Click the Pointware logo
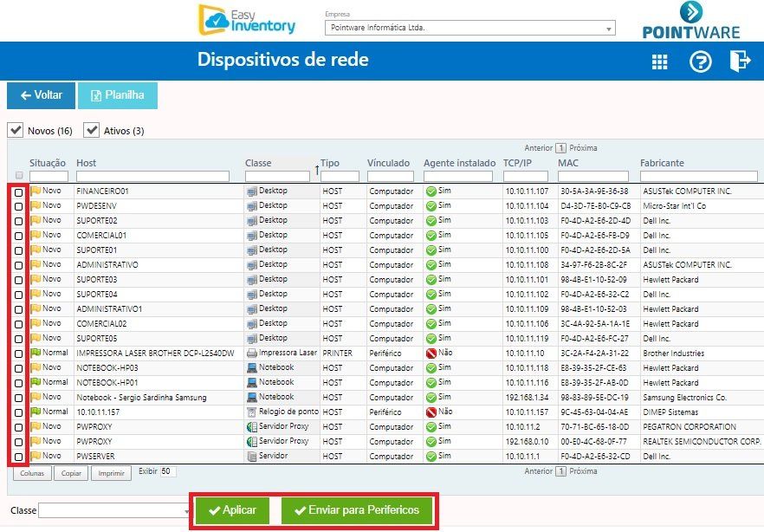Image resolution: width=764 pixels, height=532 pixels. coord(691,21)
